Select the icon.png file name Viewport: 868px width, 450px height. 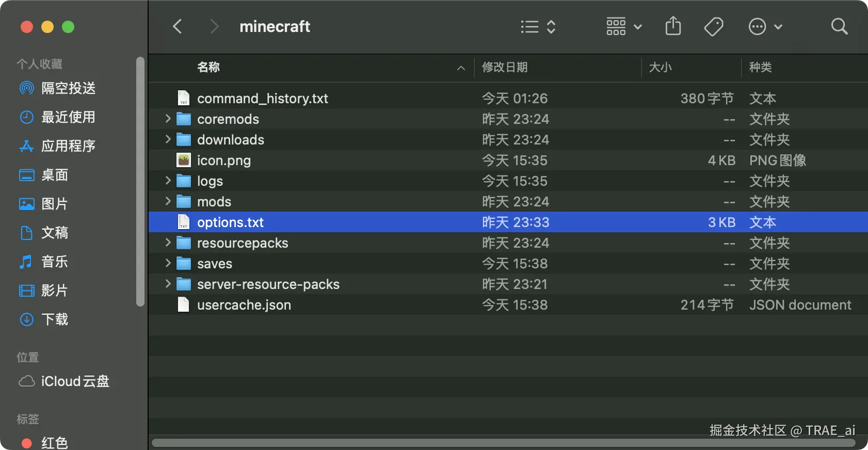[224, 160]
